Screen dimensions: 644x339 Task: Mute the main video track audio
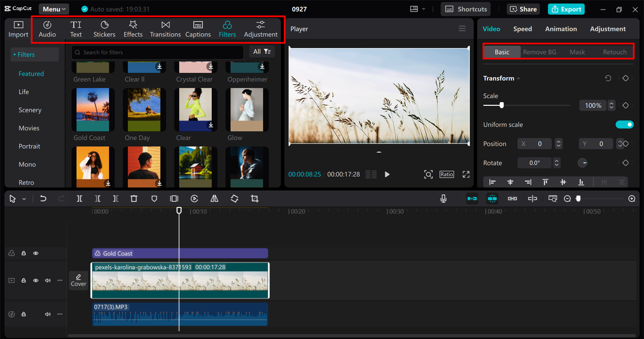48,281
